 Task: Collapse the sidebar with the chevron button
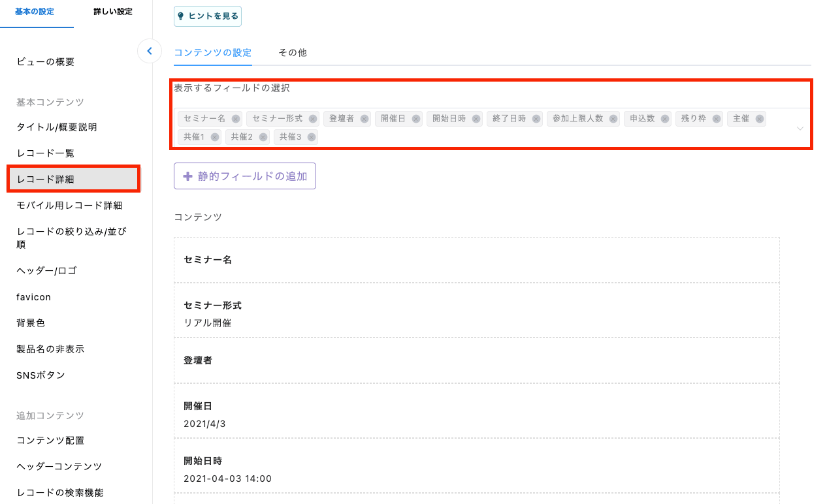[x=150, y=51]
